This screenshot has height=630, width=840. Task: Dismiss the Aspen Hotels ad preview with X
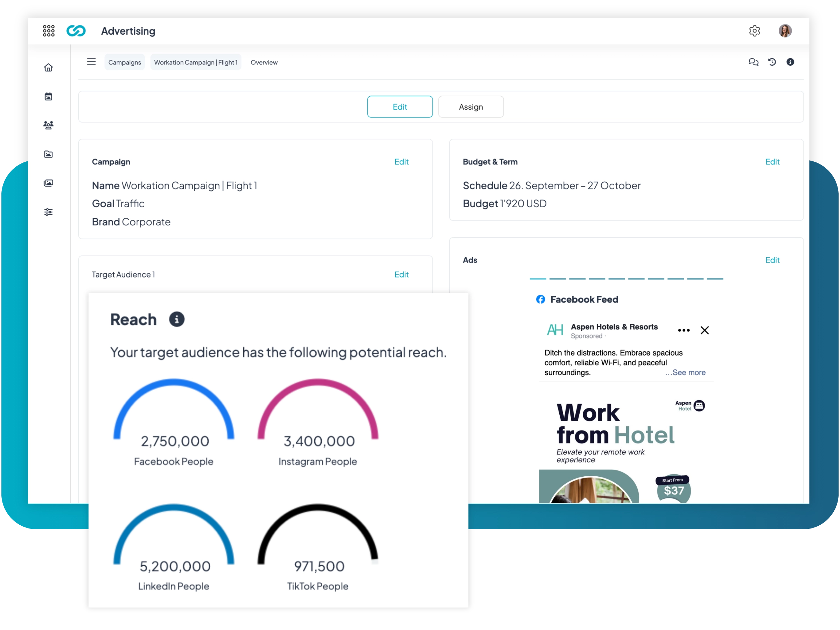pos(705,330)
